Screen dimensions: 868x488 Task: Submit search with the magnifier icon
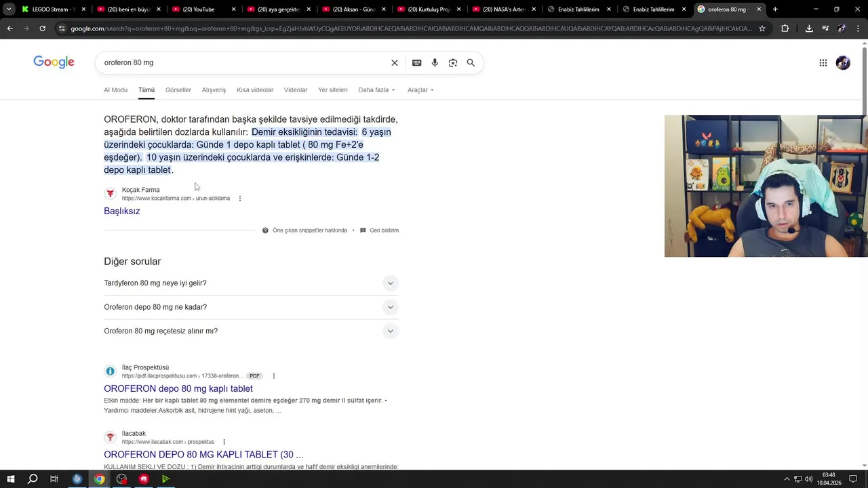pyautogui.click(x=471, y=62)
